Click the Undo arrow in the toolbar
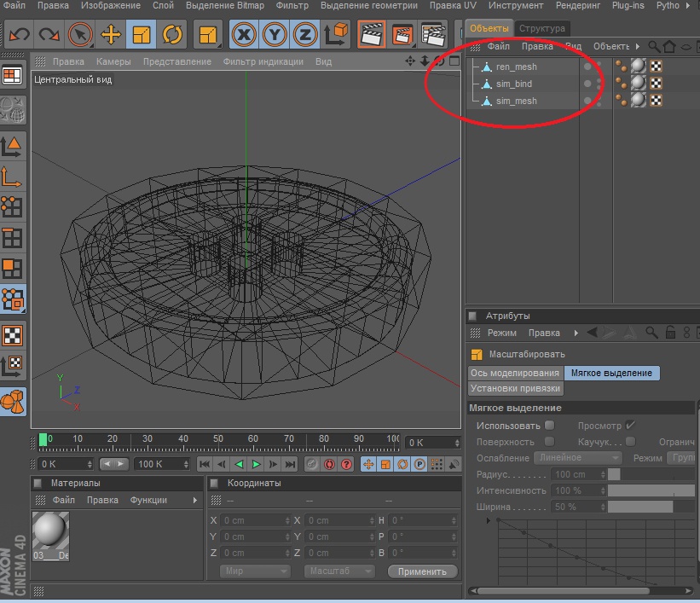 (19, 35)
